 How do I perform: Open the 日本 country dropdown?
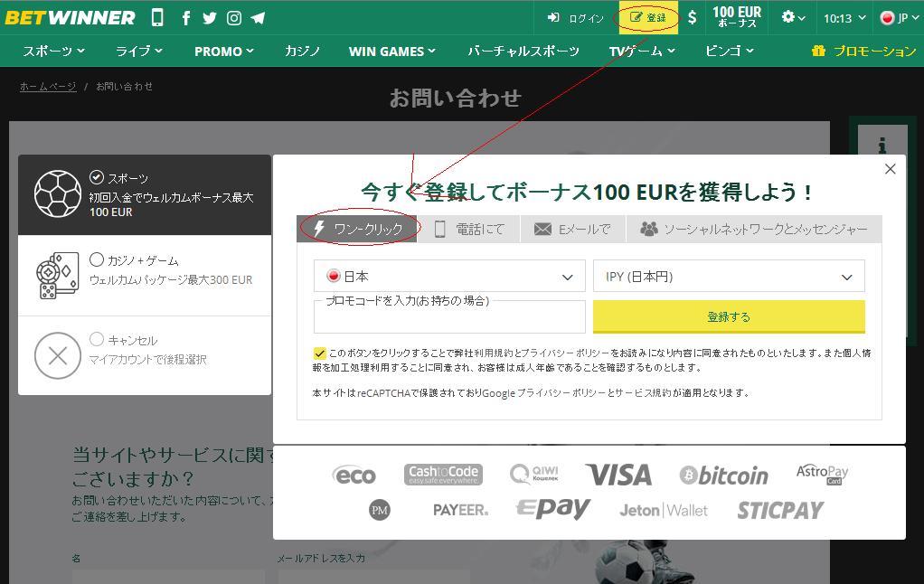click(449, 276)
